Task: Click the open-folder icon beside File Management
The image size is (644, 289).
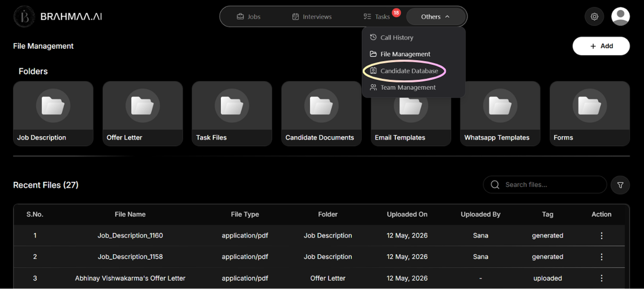Action: pyautogui.click(x=373, y=54)
